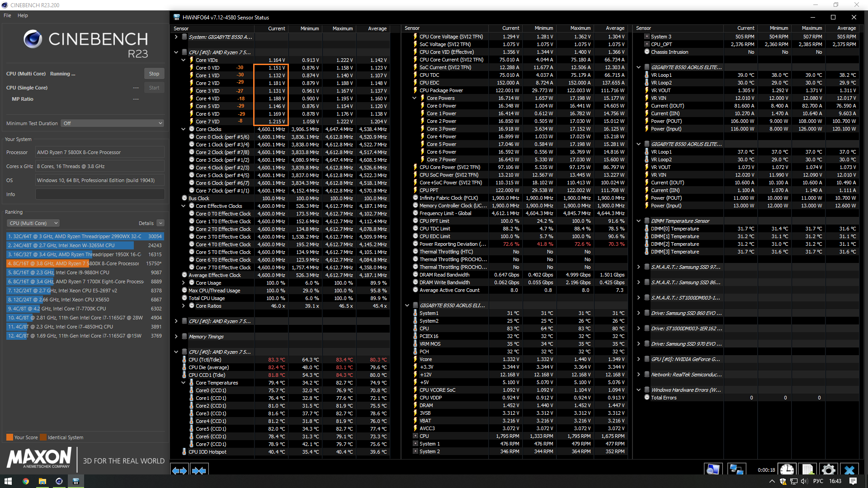Viewport: 868px width, 488px height.
Task: Open File Explorer from the taskbar
Action: coord(42,481)
